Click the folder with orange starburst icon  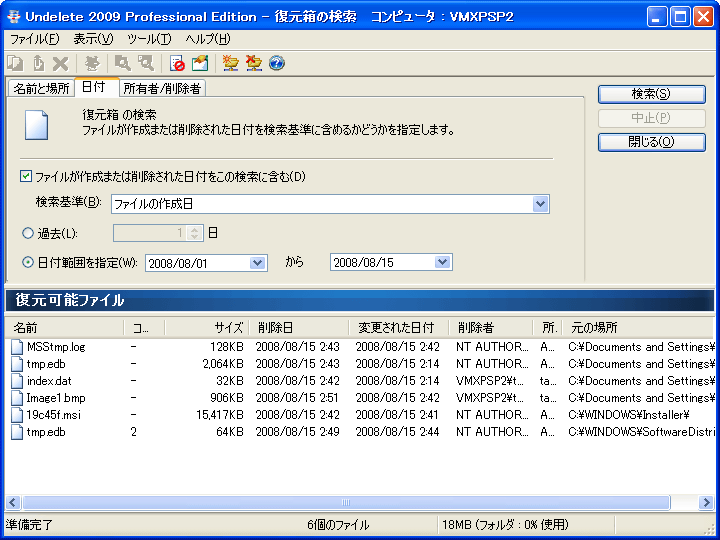[230, 63]
